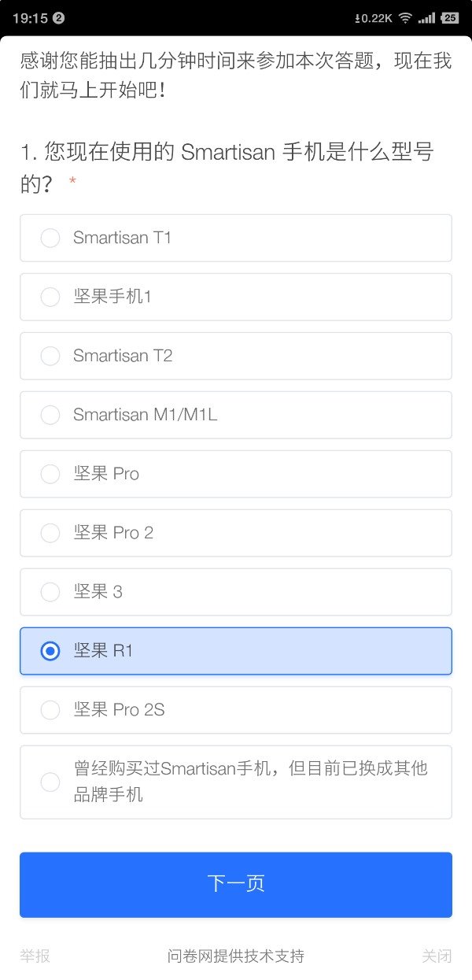Tap the download speed indicator icon

click(x=374, y=18)
